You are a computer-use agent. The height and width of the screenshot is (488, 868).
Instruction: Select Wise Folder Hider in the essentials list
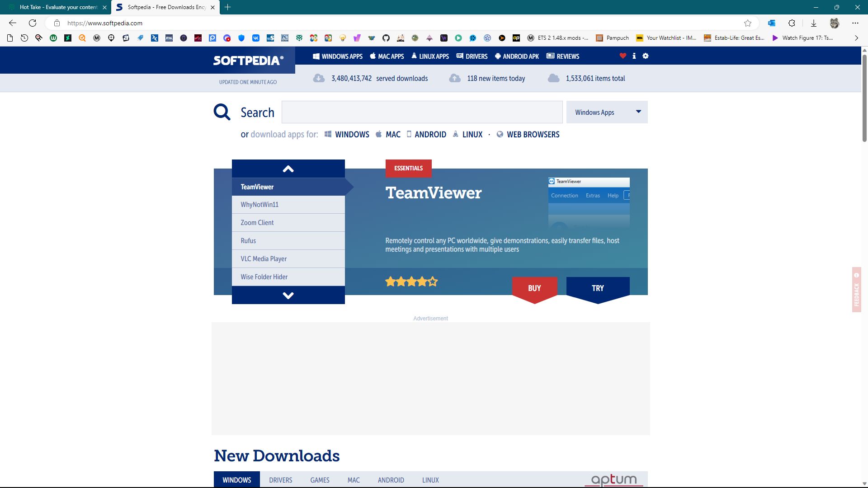pos(288,277)
